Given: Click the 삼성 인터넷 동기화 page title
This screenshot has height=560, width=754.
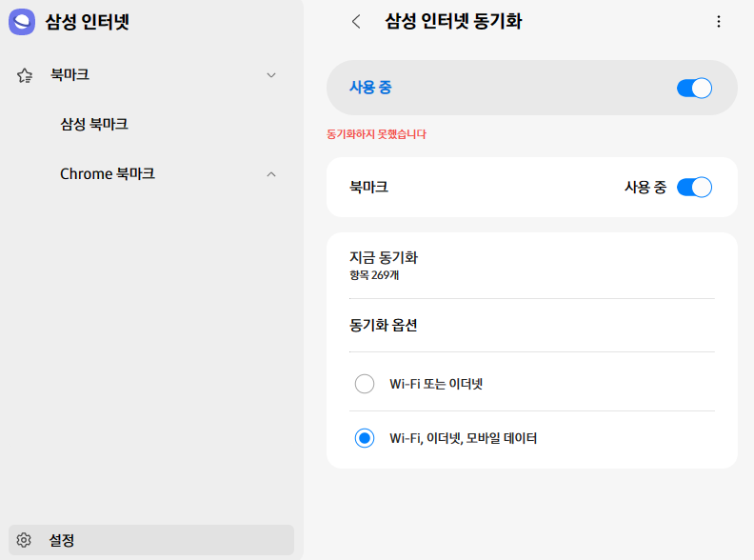Looking at the screenshot, I should (x=453, y=22).
